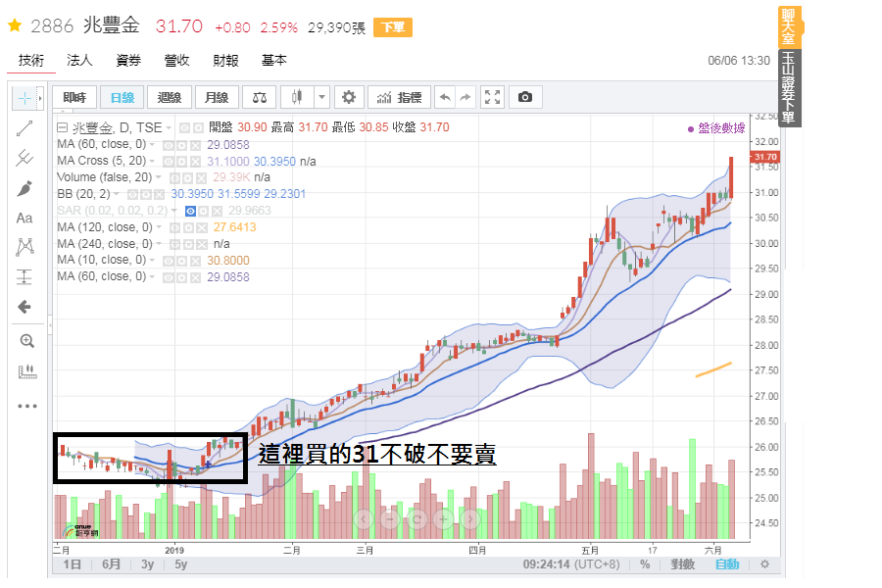
Task: Set time range to 3y
Action: [147, 563]
